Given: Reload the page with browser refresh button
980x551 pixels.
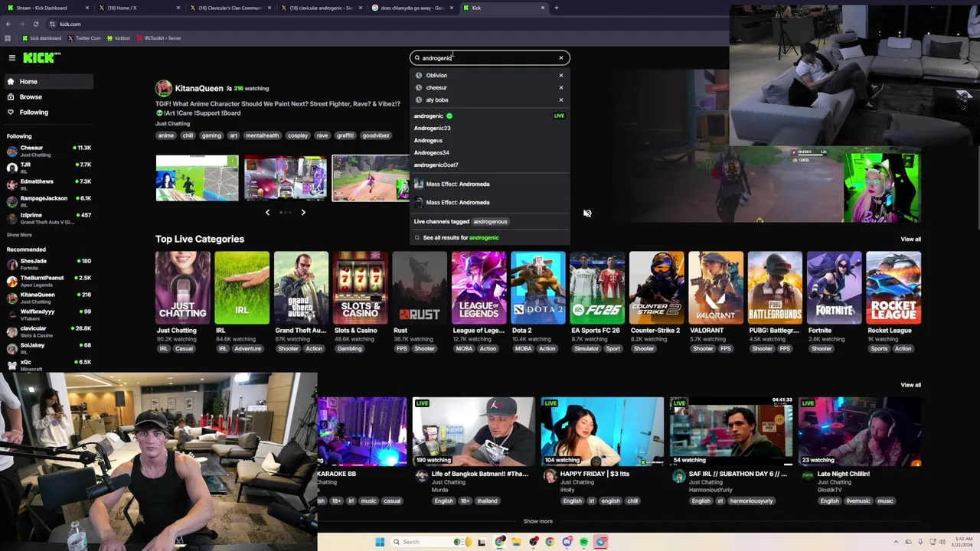Looking at the screenshot, I should 36,24.
